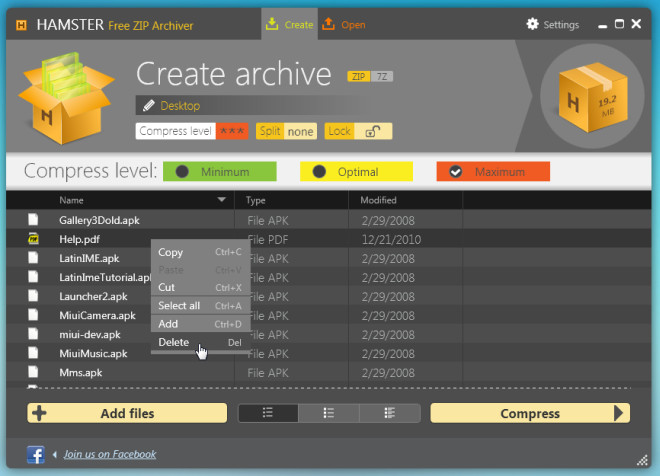Click the Hamster H logo icon in title bar
The width and height of the screenshot is (660, 476).
21,25
